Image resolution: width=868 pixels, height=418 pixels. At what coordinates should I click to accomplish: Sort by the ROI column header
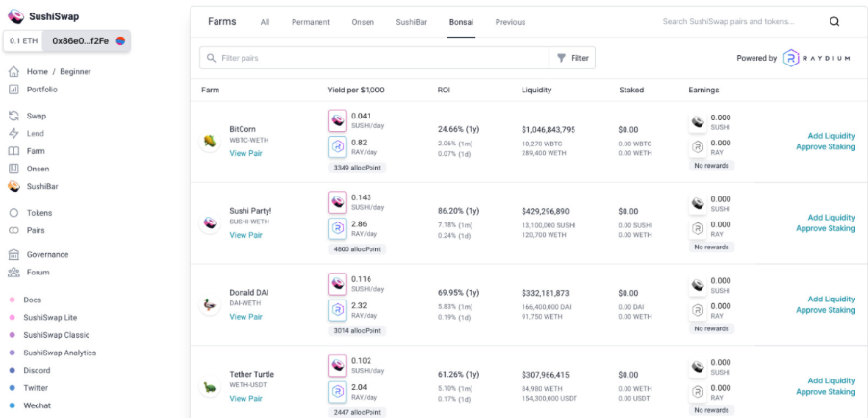click(x=444, y=90)
